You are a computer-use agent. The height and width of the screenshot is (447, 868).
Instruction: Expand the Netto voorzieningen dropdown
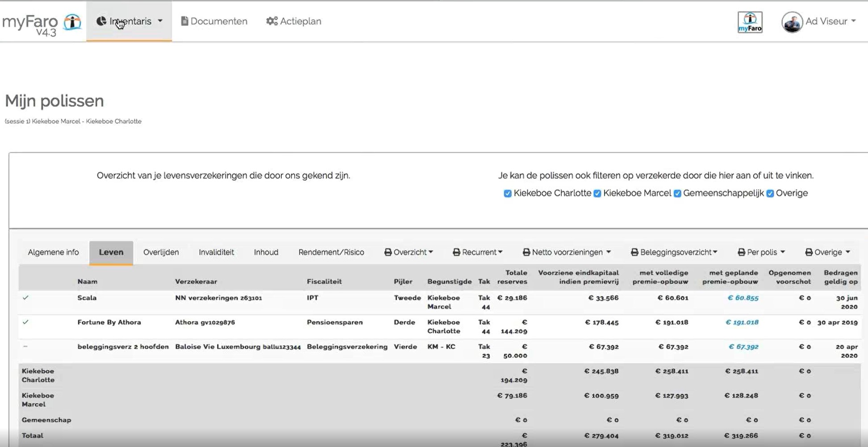coord(609,252)
